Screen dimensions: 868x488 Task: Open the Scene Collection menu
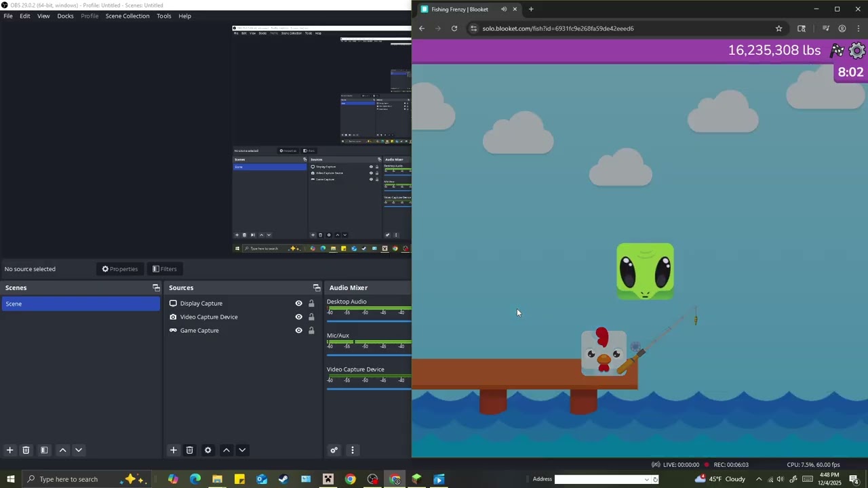point(127,16)
